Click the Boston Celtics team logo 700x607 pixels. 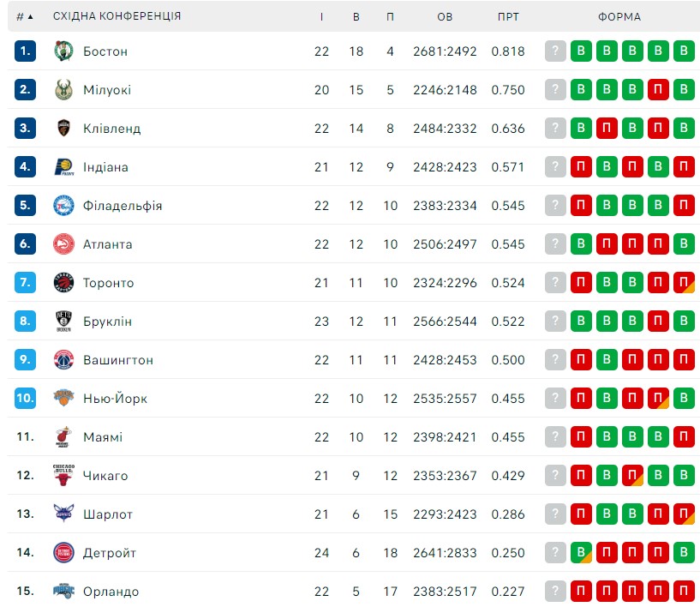(63, 51)
